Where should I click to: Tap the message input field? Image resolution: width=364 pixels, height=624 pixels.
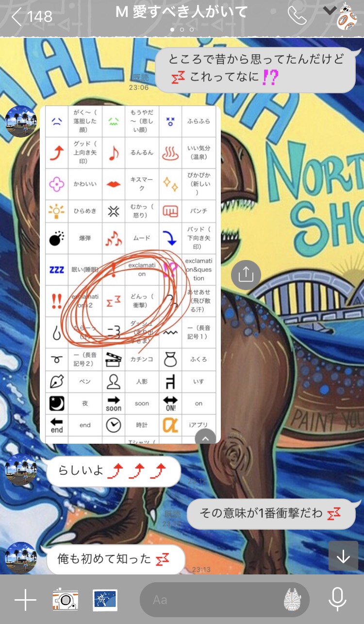[214, 600]
